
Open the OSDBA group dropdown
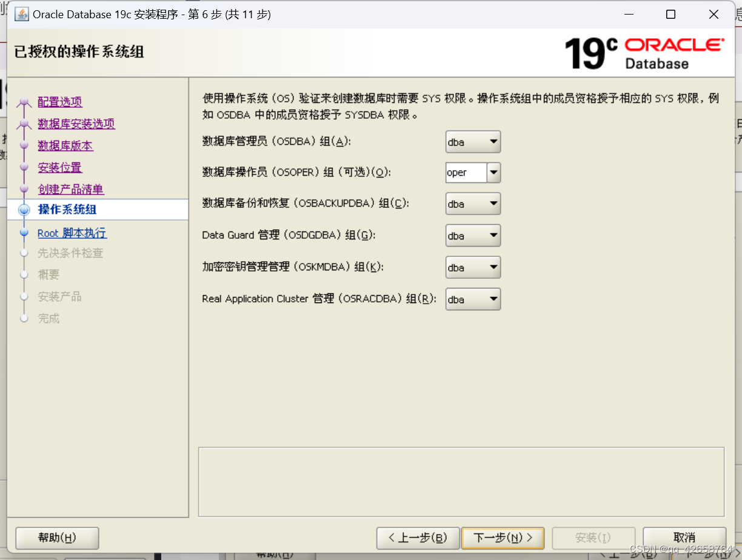pos(473,142)
